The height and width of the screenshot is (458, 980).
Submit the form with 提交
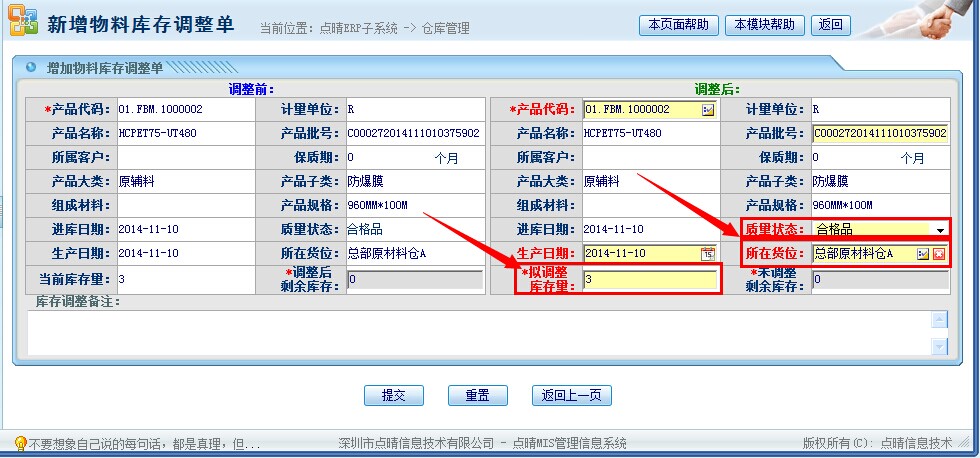point(394,396)
